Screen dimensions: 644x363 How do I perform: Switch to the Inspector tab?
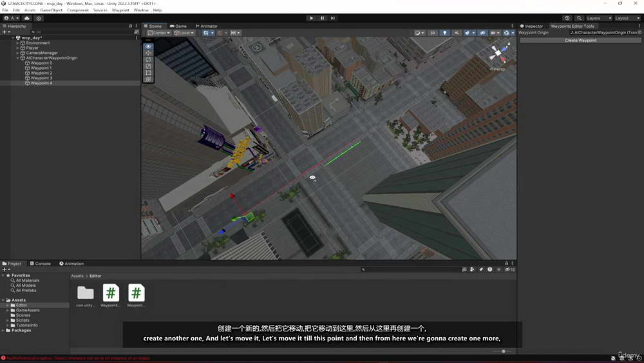coord(531,26)
